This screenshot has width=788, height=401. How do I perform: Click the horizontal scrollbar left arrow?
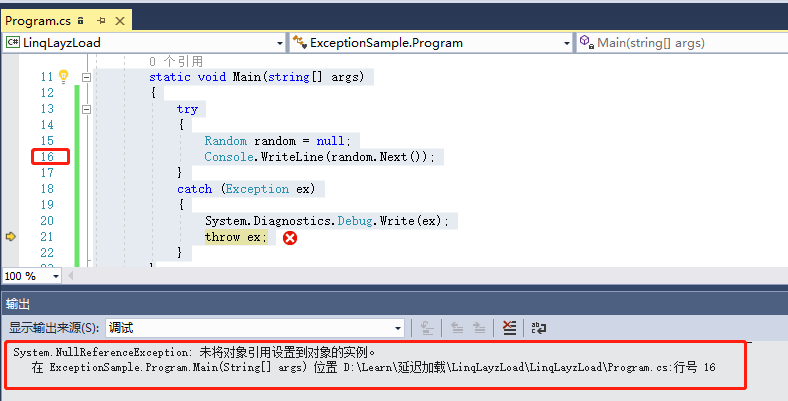[70, 275]
